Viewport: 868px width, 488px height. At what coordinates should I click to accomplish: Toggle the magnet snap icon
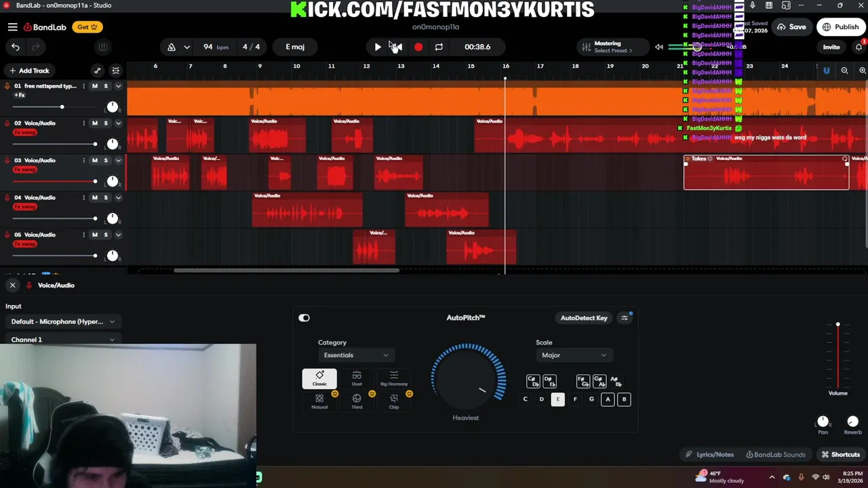[x=826, y=70]
